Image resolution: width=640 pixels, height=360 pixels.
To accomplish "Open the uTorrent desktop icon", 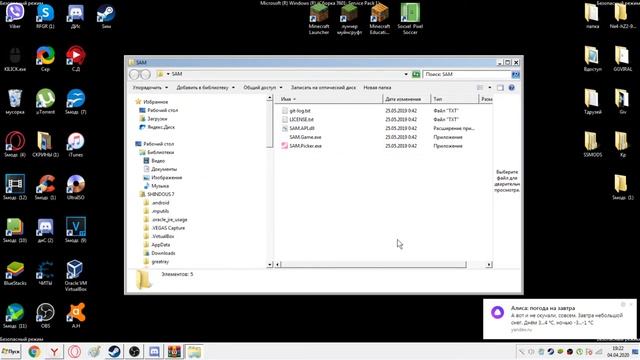I will click(x=45, y=101).
